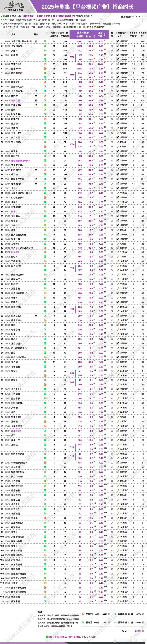This screenshot has width=147, height=644.
Task: Click the purple drama title 四喜
Action: point(14,211)
